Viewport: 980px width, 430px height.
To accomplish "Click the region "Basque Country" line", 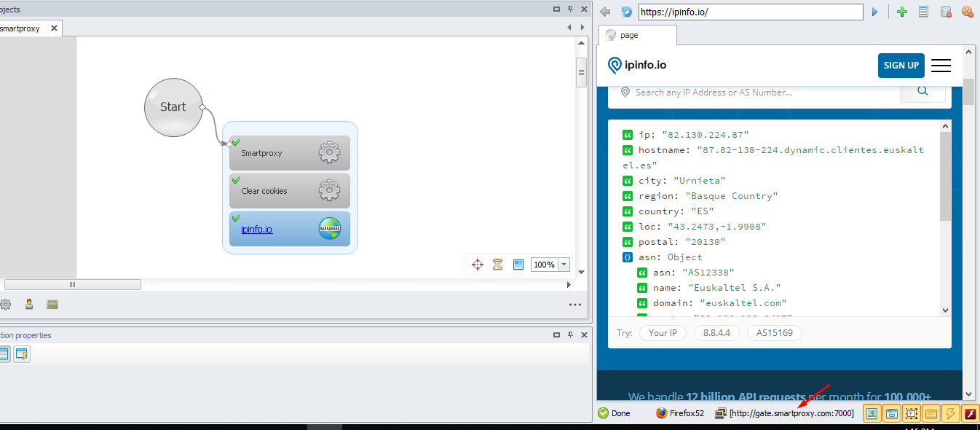I will pyautogui.click(x=700, y=195).
